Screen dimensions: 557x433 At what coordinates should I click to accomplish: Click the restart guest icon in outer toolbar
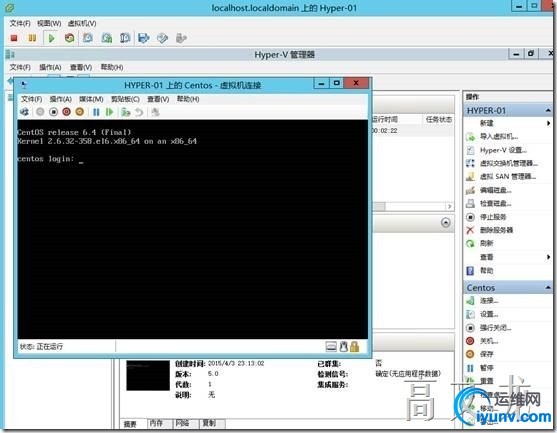point(70,38)
